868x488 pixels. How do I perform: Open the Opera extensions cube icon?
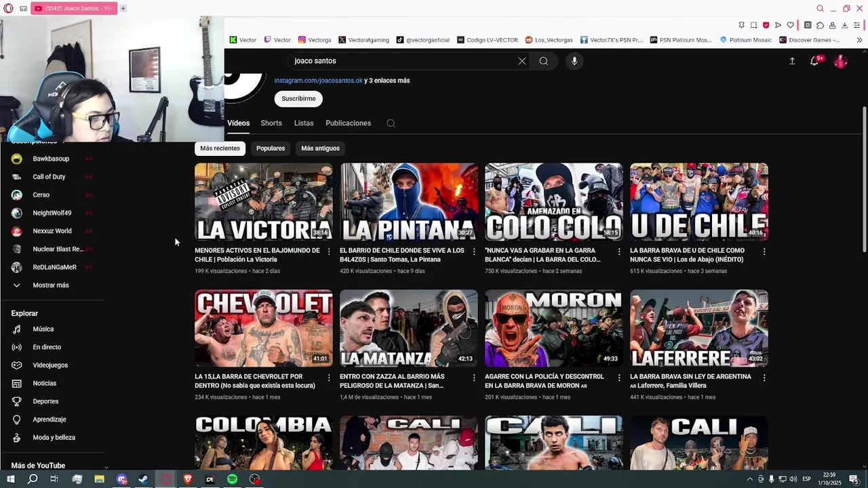[x=820, y=25]
